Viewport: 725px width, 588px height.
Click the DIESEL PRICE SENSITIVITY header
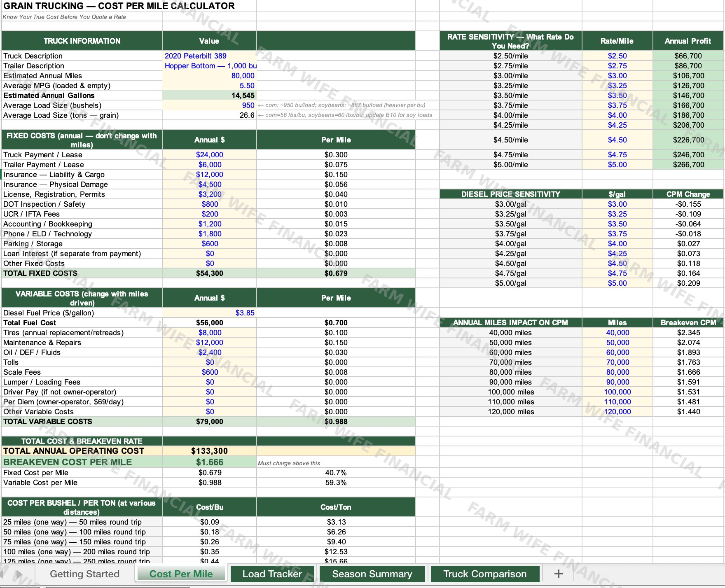(x=510, y=194)
